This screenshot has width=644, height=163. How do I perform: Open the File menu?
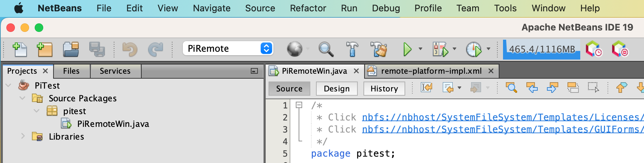coord(104,8)
